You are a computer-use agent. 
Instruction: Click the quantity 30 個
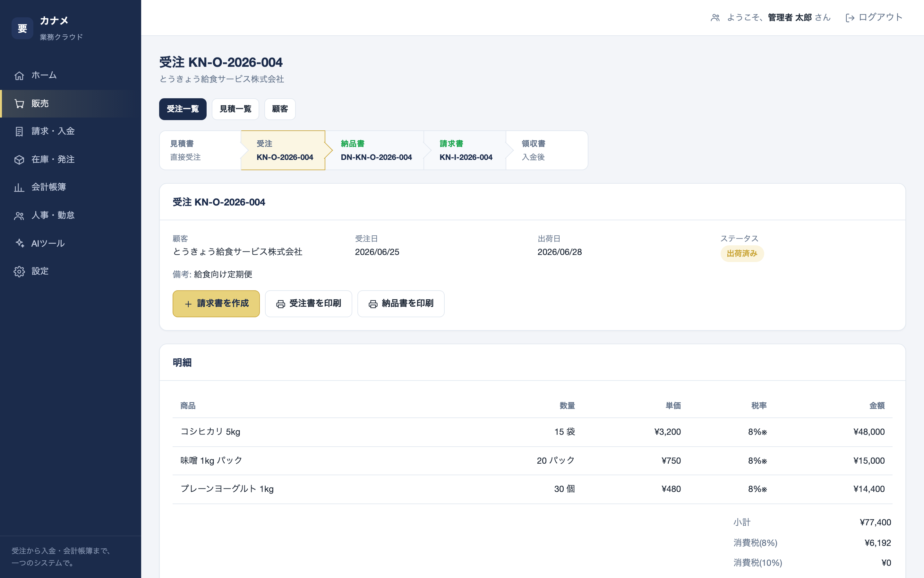[565, 489]
